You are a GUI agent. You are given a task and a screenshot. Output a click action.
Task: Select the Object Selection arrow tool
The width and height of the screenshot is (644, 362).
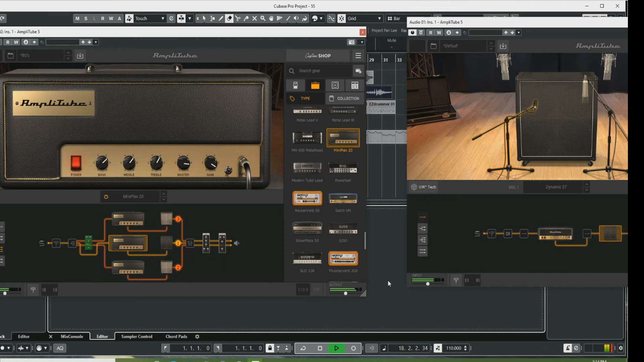coord(204,18)
